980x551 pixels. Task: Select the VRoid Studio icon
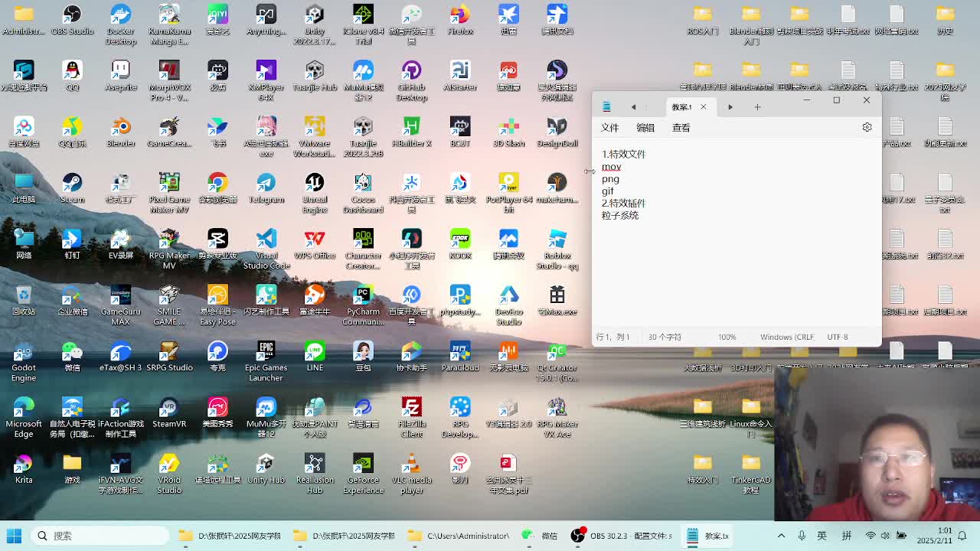[169, 474]
